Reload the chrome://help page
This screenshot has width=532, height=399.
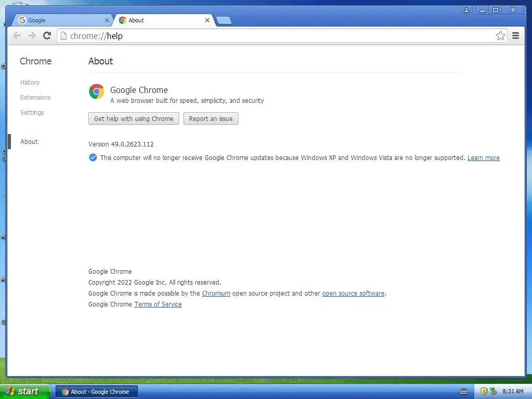(47, 36)
